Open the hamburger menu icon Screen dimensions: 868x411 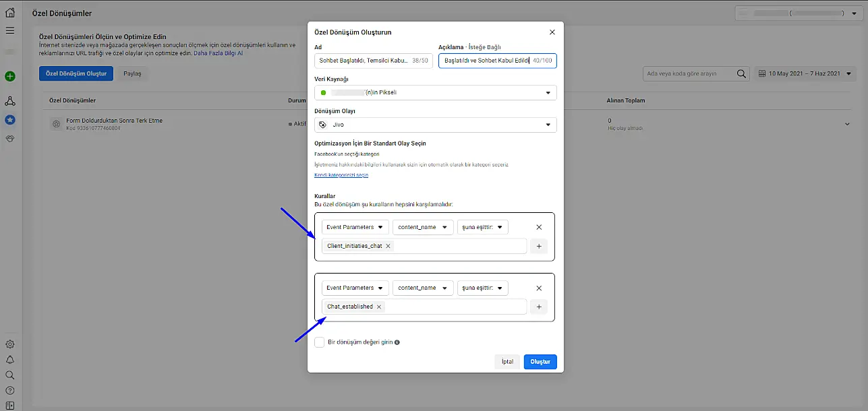point(9,30)
